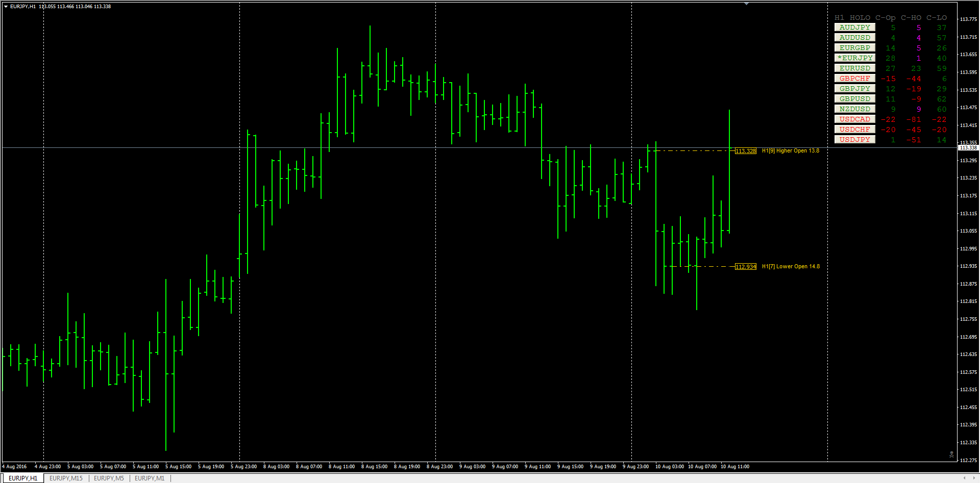Click the 26 value in EURGBP row
This screenshot has width=980, height=483.
coord(942,48)
